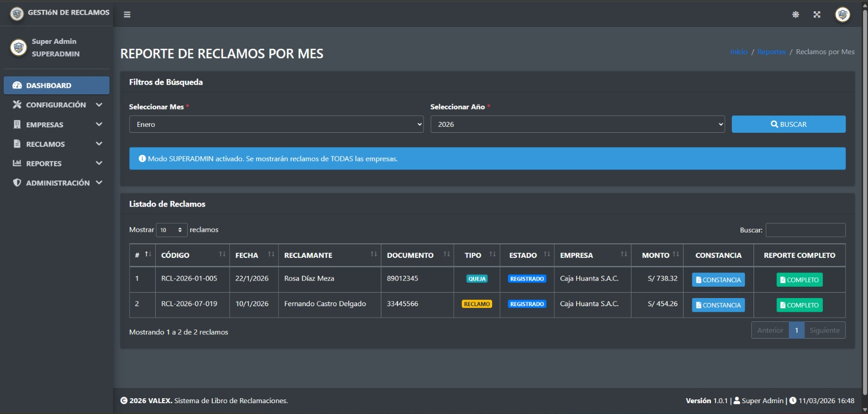Open the Reportes menu item
This screenshot has width=868, height=414.
(56, 163)
